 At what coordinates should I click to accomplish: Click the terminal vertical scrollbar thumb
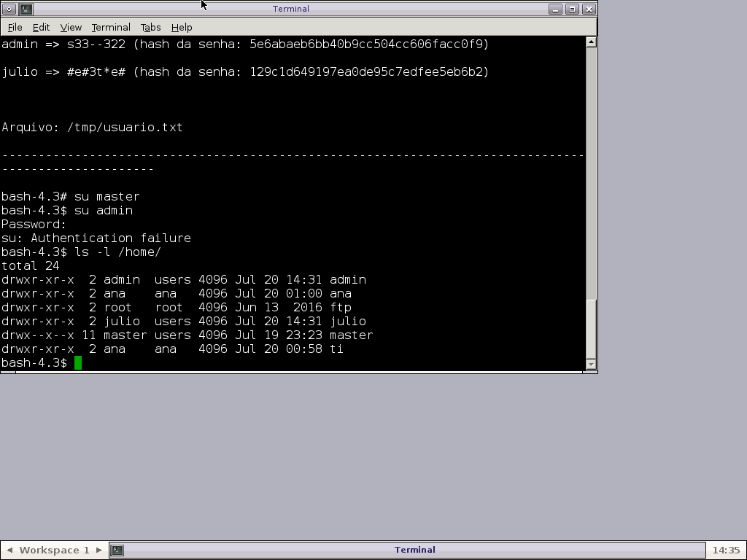(591, 329)
